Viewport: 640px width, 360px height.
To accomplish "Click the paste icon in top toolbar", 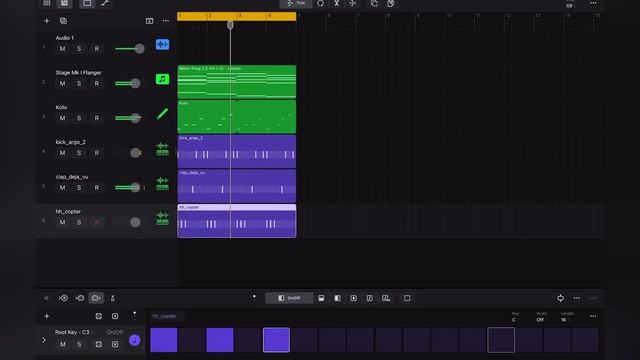I will (x=391, y=3).
